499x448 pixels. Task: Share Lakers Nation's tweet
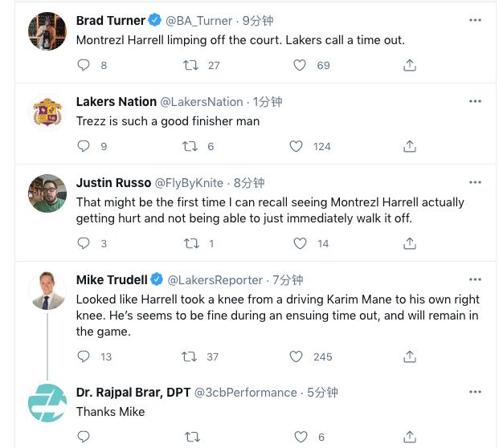click(x=409, y=146)
